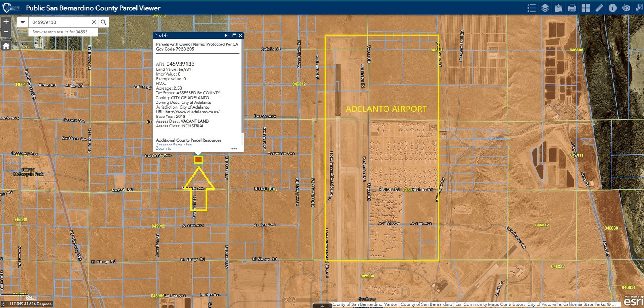The width and height of the screenshot is (644, 308).
Task: Click 'Land Value: 66,931' text in popup
Action: pos(173,69)
